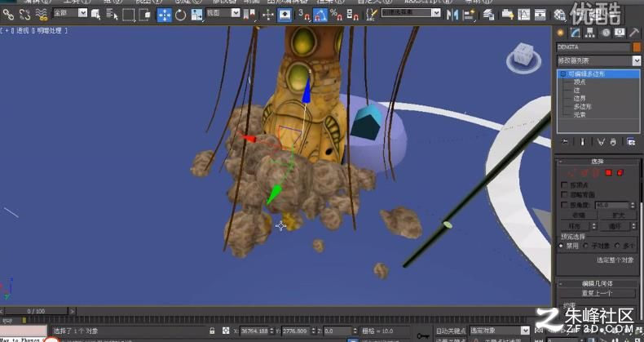Toggle Keyboard Shortcut Override icon
This screenshot has width=644, height=342.
(x=285, y=15)
